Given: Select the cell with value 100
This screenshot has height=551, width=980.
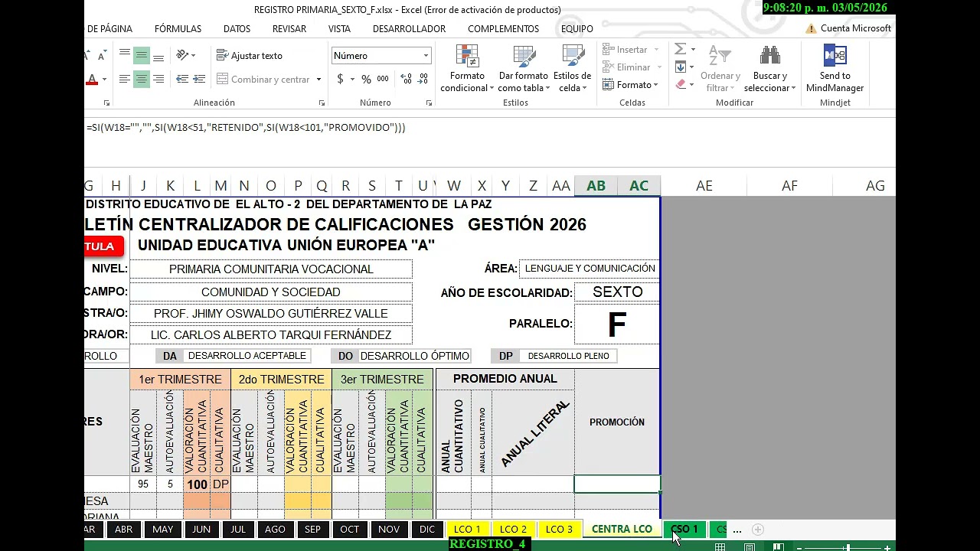Looking at the screenshot, I should 197,484.
